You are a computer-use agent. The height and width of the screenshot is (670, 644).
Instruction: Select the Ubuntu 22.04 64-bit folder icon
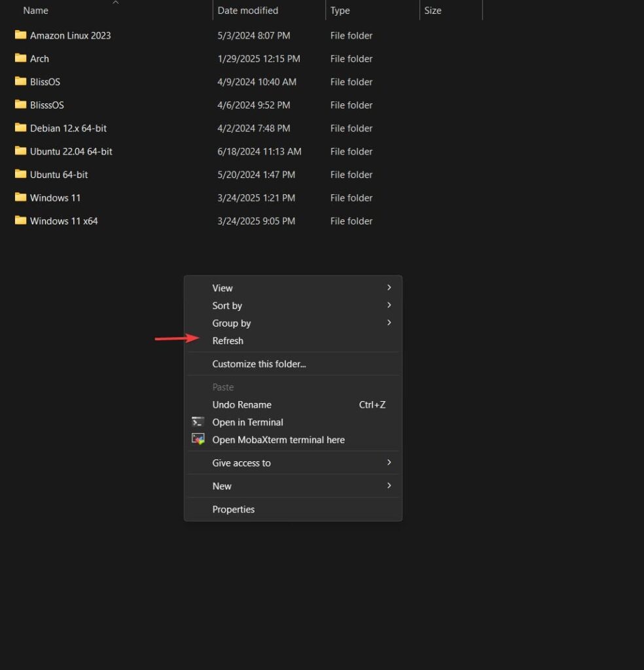20,151
